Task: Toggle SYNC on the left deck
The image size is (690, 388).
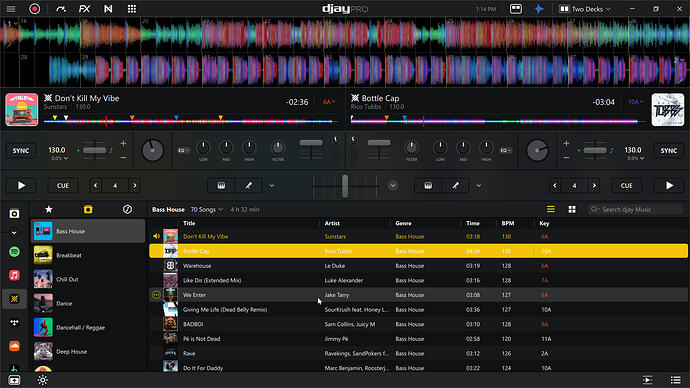Action: (x=21, y=150)
